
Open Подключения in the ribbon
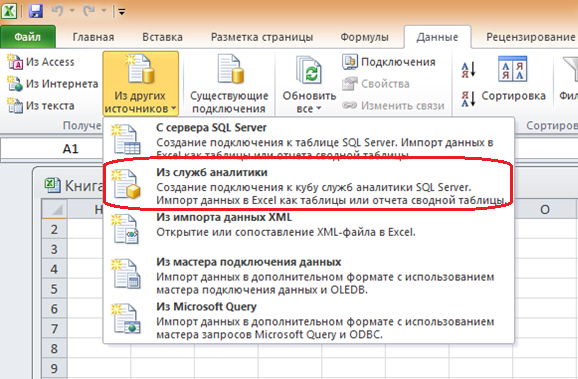click(x=389, y=62)
